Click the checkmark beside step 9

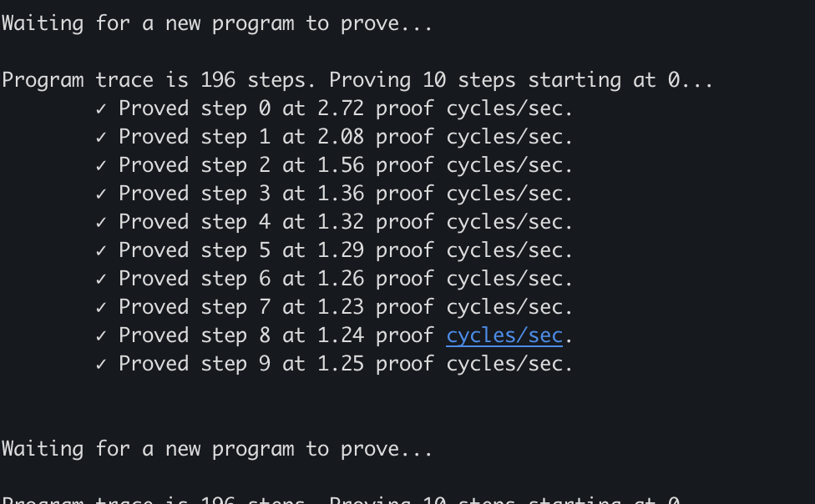coord(101,364)
